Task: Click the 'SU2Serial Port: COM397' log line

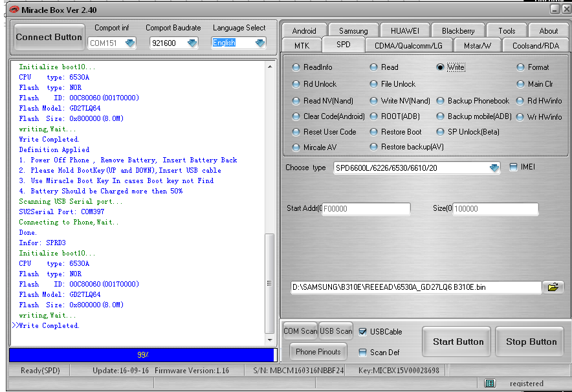Action: [x=61, y=212]
